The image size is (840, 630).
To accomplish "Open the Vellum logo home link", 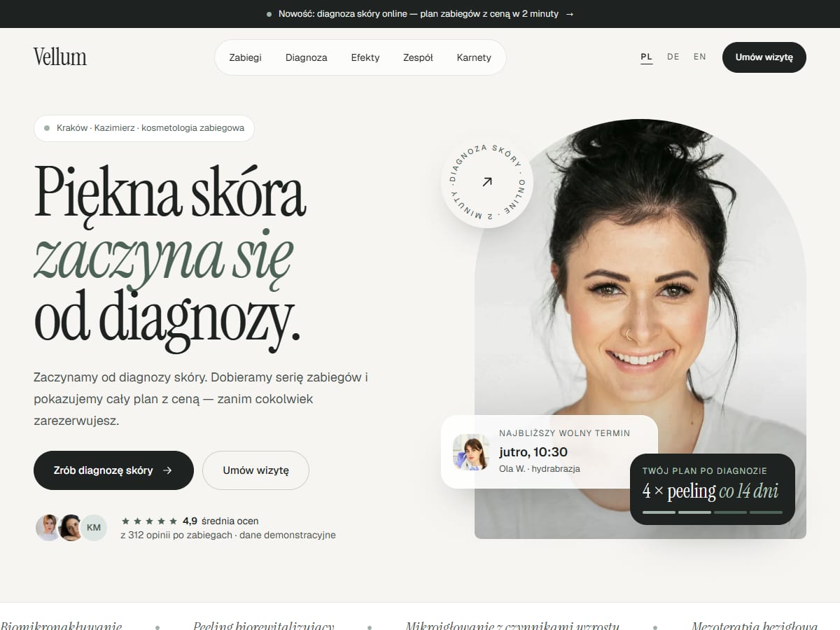I will [x=60, y=57].
